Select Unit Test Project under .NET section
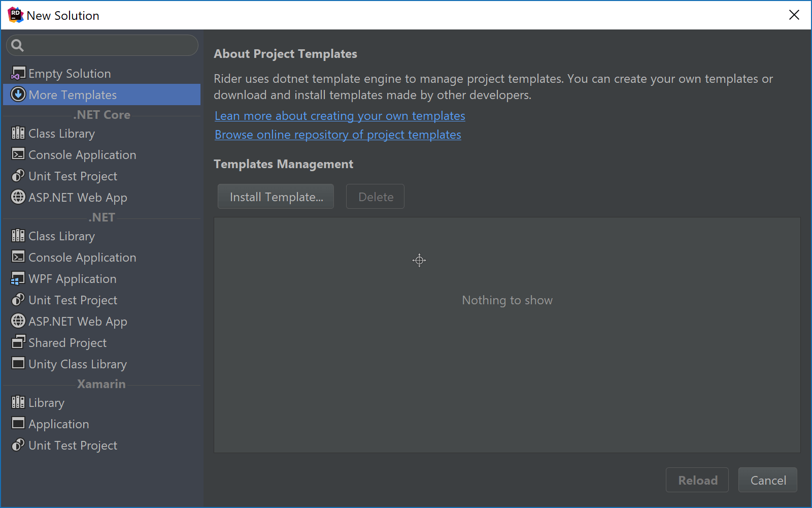This screenshot has width=812, height=508. [x=101, y=300]
